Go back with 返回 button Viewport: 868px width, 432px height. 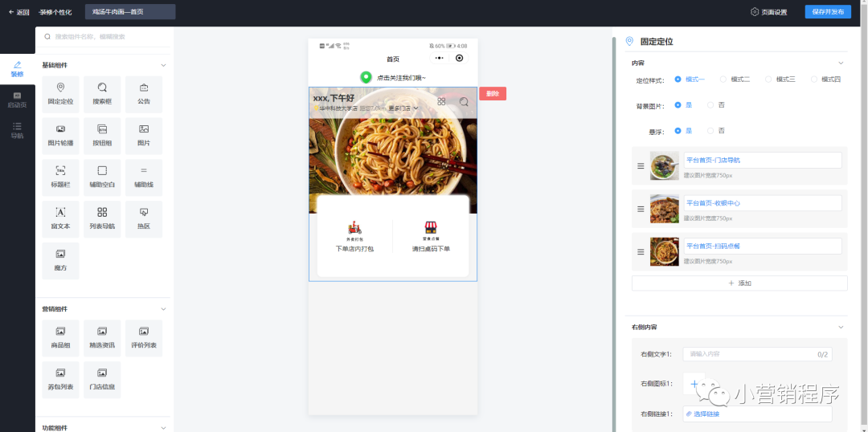click(19, 11)
